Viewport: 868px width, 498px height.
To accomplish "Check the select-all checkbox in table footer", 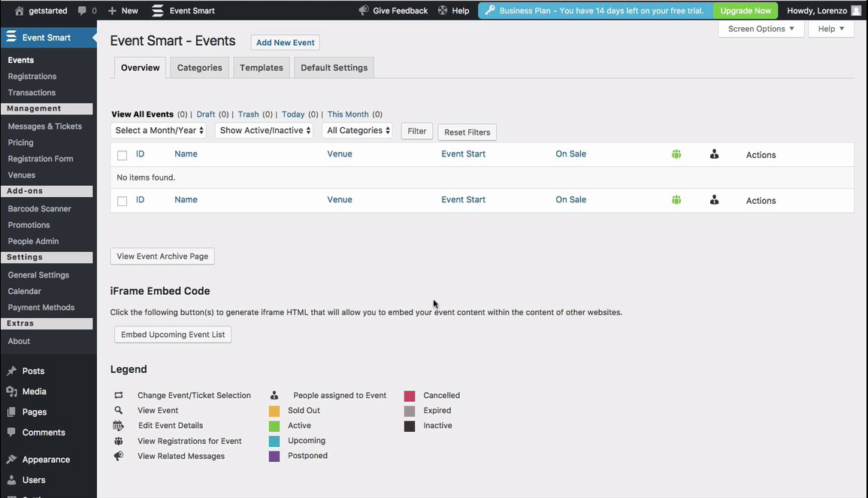I will pyautogui.click(x=122, y=201).
